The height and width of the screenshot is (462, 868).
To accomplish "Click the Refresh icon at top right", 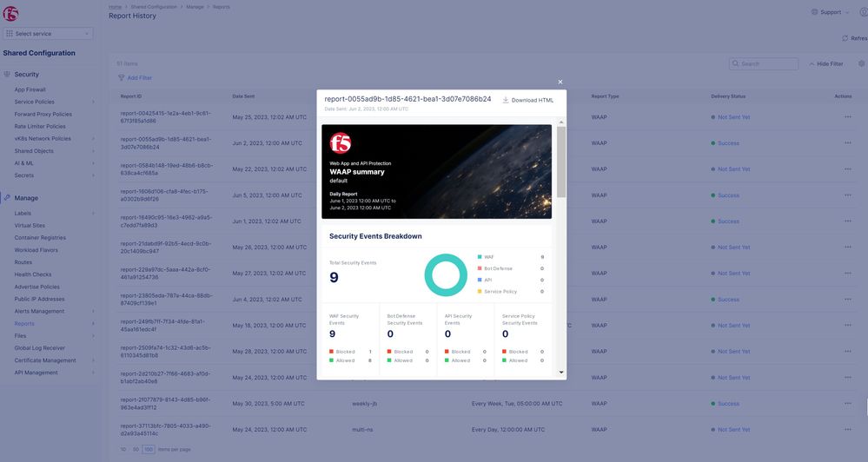I will (x=845, y=38).
